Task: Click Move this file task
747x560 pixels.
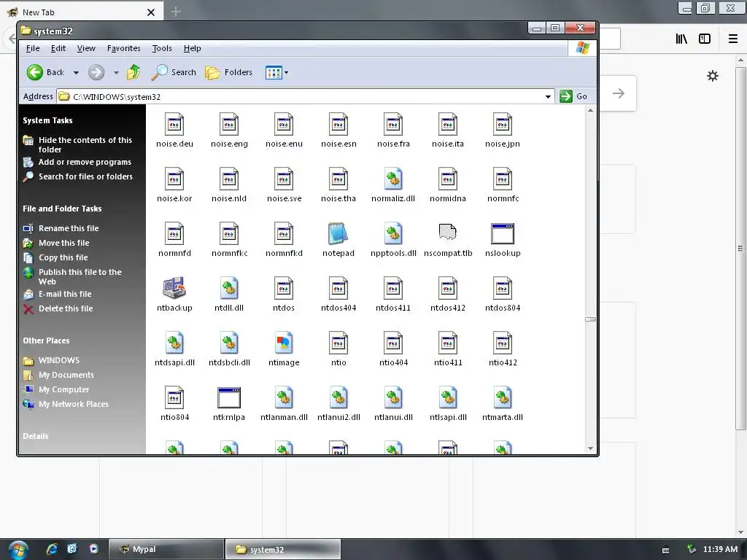Action: point(64,243)
